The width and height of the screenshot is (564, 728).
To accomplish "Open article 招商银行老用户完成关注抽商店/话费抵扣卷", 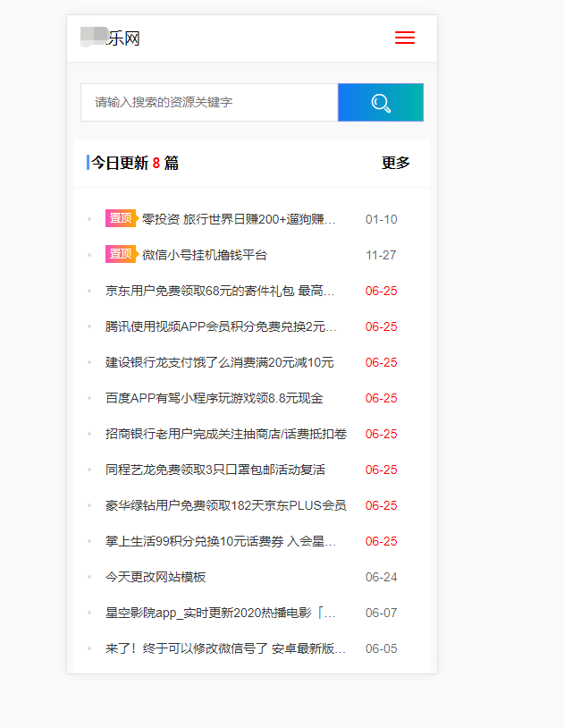I will (226, 434).
